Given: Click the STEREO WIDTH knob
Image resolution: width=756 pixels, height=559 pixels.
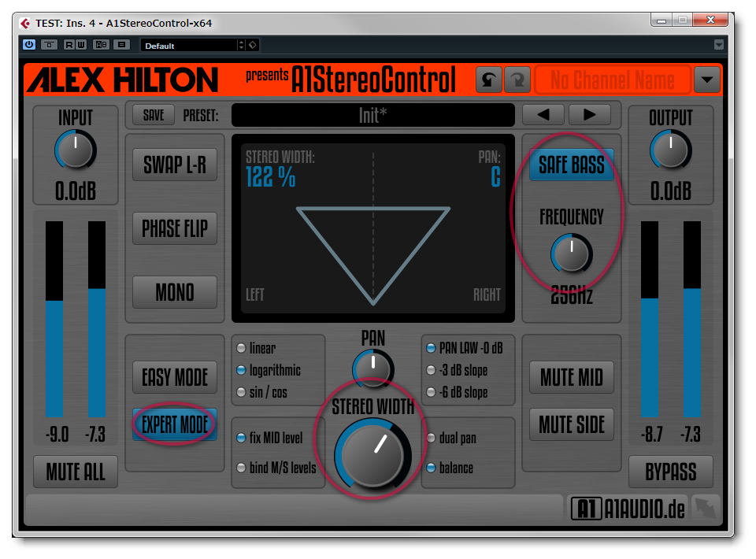Looking at the screenshot, I should pos(372,453).
